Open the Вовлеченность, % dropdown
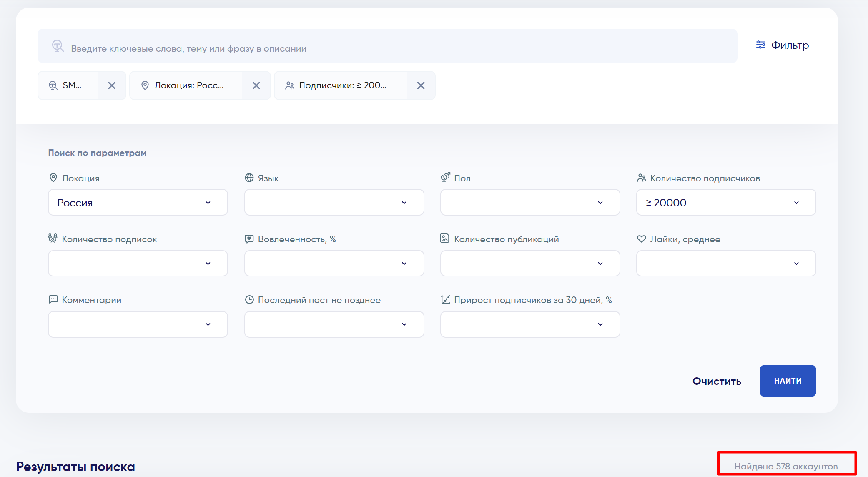 [334, 263]
